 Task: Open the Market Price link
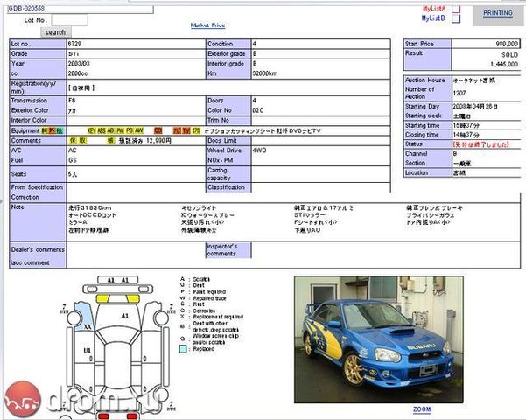point(207,25)
